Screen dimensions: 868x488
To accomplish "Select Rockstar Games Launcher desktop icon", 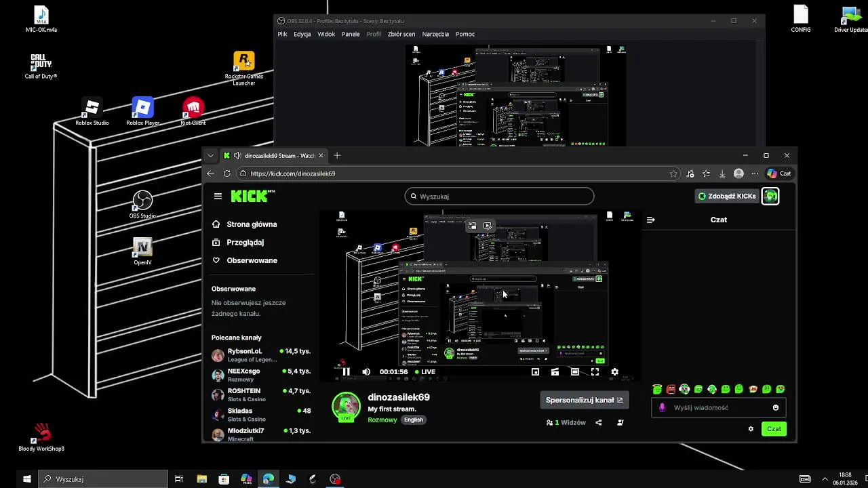I will tap(244, 68).
